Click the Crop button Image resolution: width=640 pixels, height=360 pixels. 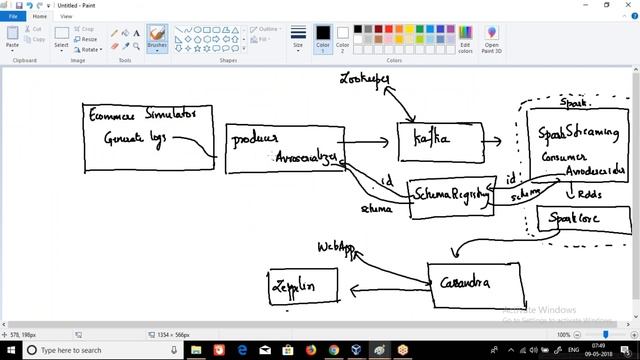84,29
